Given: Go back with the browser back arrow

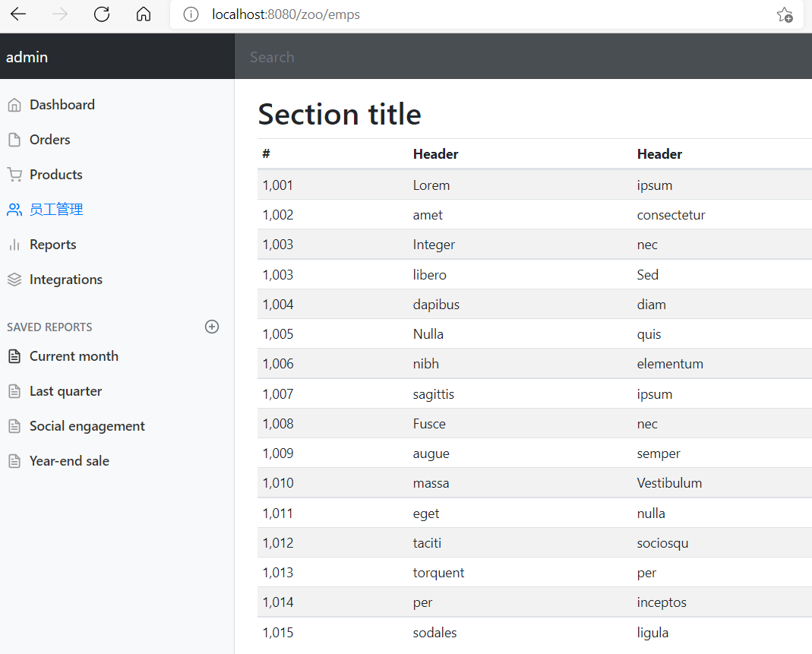Looking at the screenshot, I should (x=18, y=14).
